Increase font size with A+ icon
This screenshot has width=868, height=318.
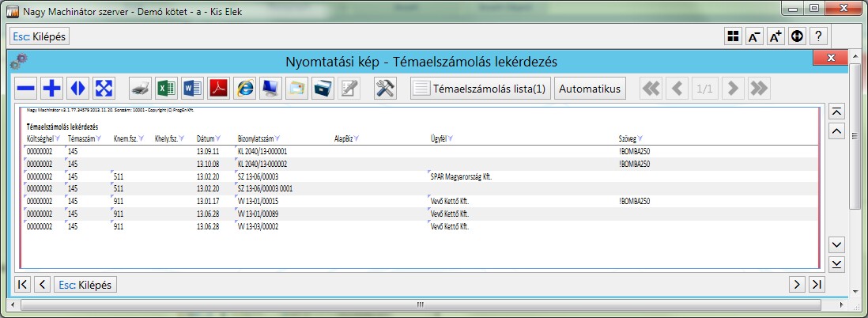pos(776,36)
